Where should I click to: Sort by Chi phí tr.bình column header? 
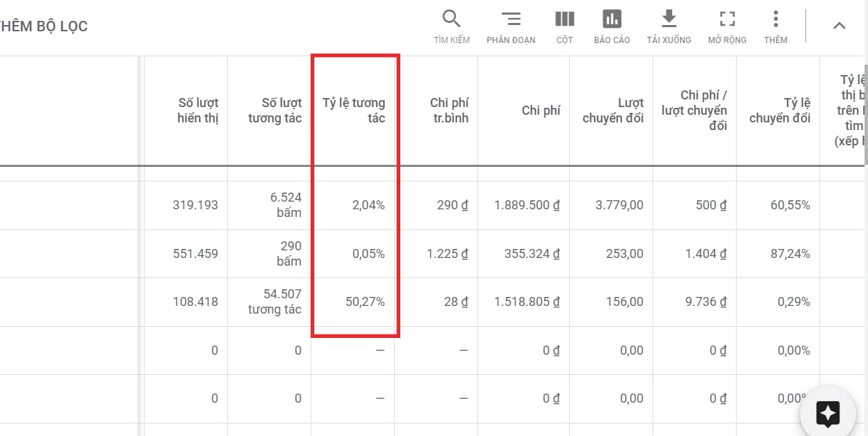point(449,111)
